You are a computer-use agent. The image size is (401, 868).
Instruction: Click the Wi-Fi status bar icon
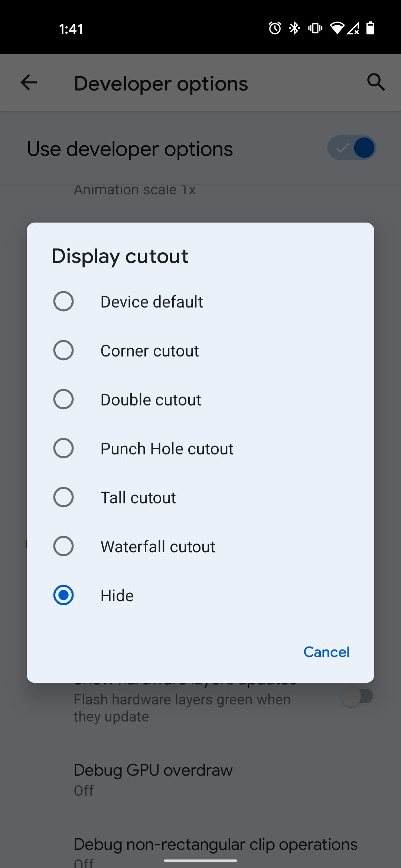[337, 29]
